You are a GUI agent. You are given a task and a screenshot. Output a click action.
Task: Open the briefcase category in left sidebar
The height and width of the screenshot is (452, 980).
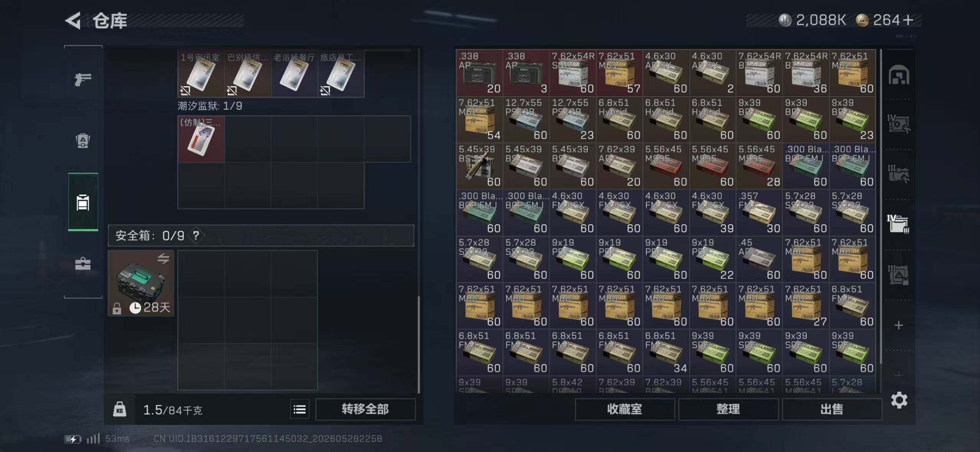click(83, 264)
